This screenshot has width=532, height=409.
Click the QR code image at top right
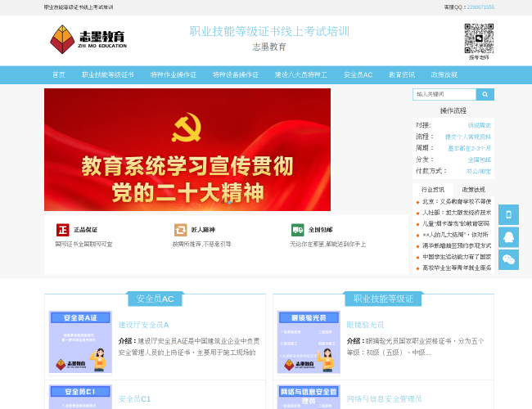(479, 38)
